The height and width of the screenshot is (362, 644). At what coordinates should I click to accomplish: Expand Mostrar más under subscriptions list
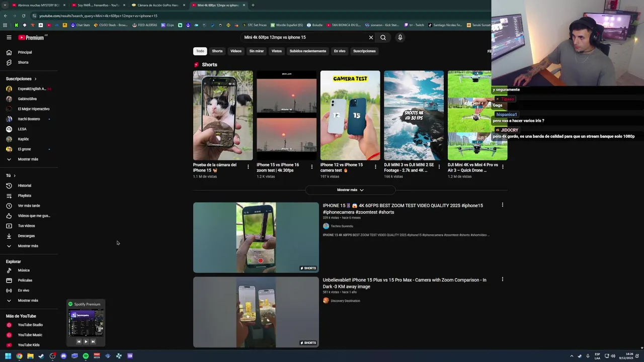pyautogui.click(x=28, y=159)
